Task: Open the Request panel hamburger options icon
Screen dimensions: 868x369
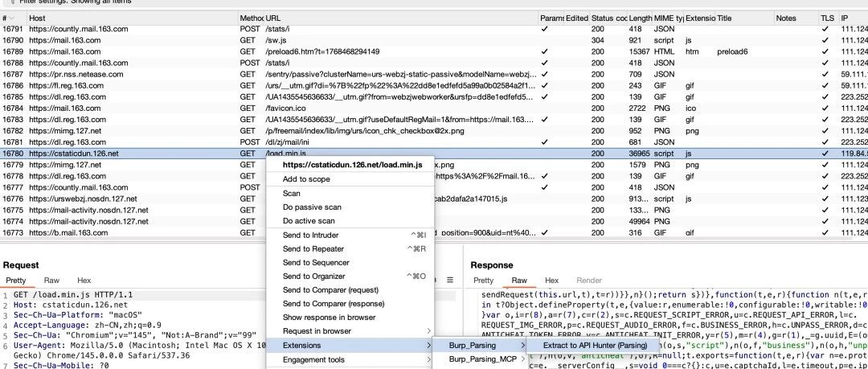Action: [x=450, y=280]
